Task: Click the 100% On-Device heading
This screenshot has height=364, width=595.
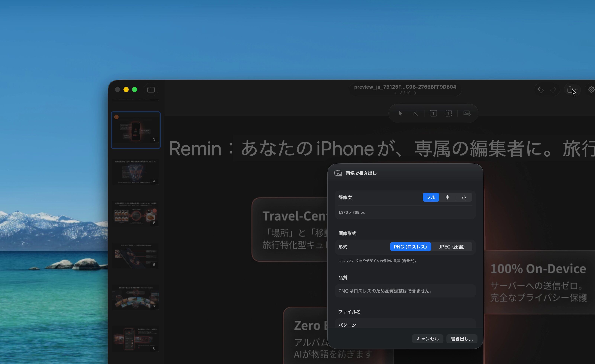Action: coord(538,269)
